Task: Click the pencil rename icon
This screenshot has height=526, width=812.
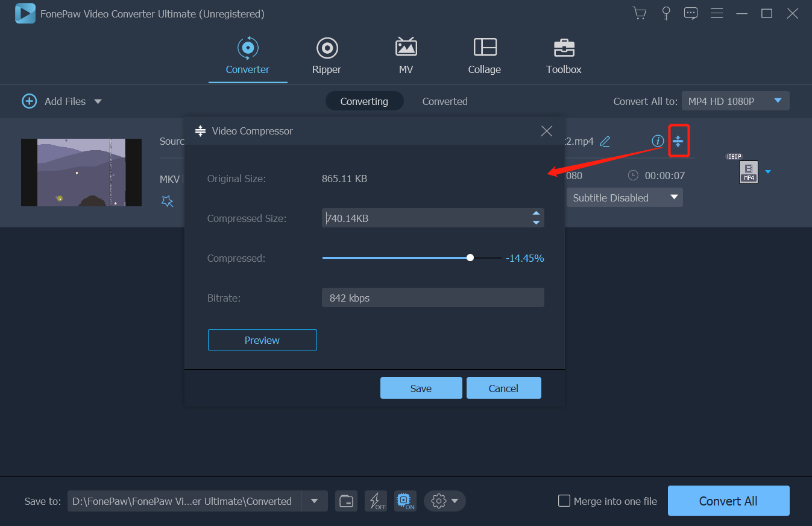Action: point(605,141)
